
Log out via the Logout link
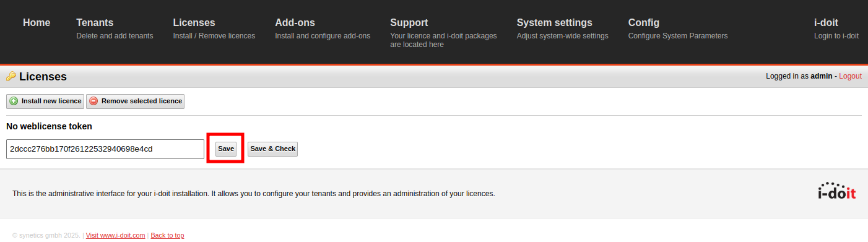click(x=850, y=76)
